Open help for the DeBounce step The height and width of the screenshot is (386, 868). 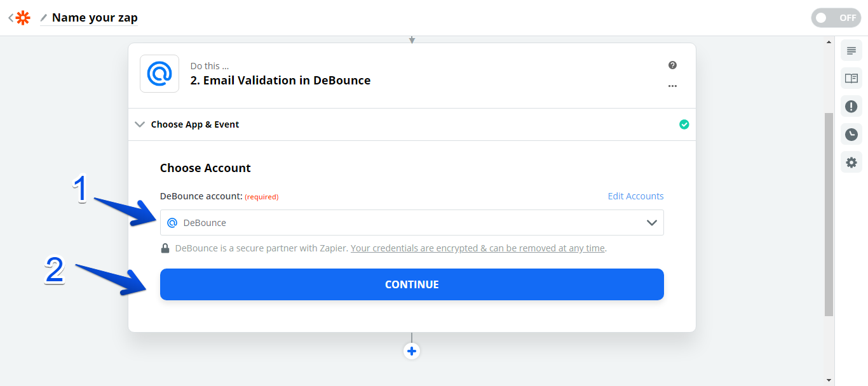tap(672, 65)
